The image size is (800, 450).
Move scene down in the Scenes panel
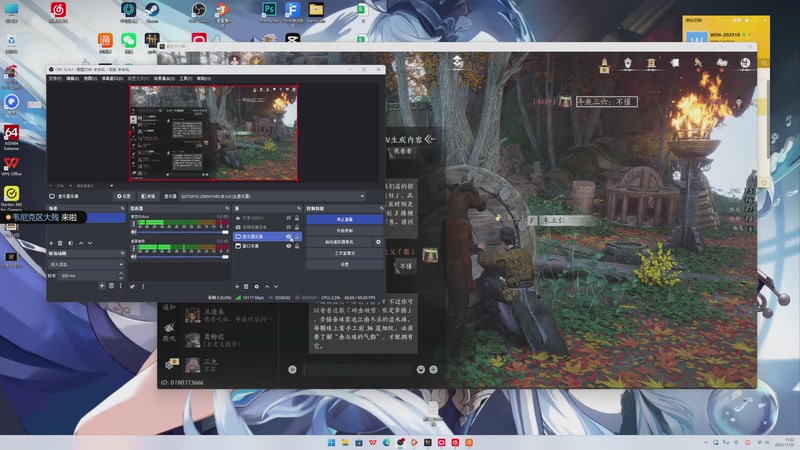click(90, 243)
